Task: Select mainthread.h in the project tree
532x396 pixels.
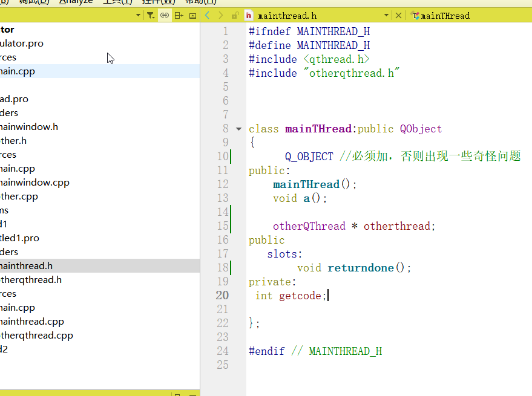Action: click(100, 266)
